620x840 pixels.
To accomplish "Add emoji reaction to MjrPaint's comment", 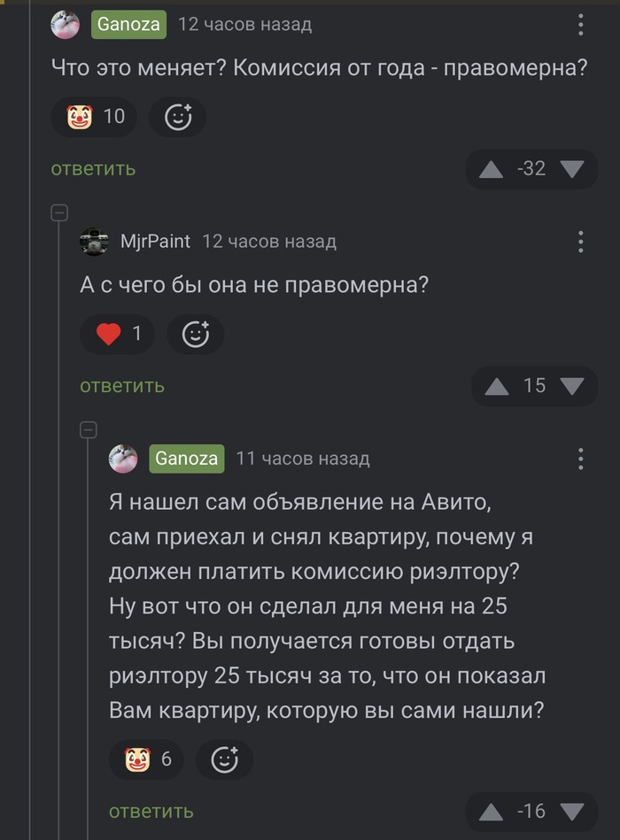I will pyautogui.click(x=195, y=334).
